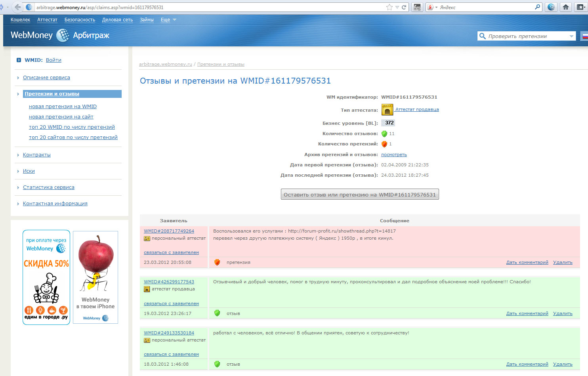Open the Кошелек menu item

pyautogui.click(x=20, y=20)
